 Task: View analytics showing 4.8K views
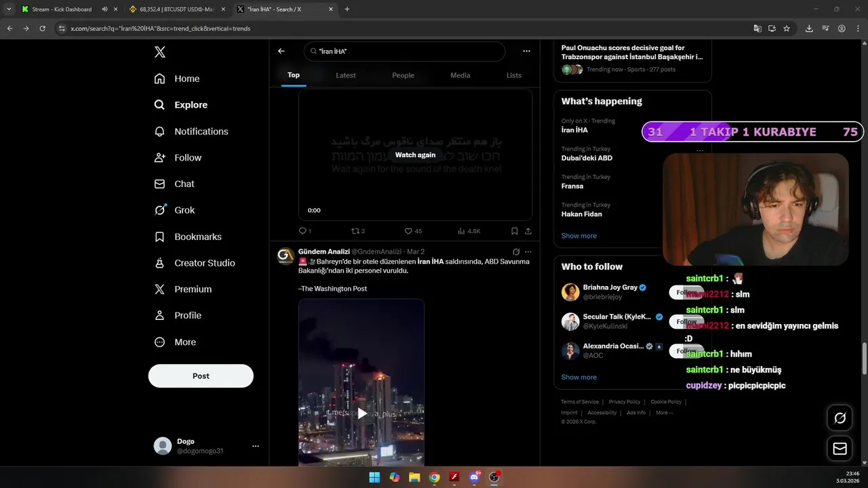tap(469, 231)
